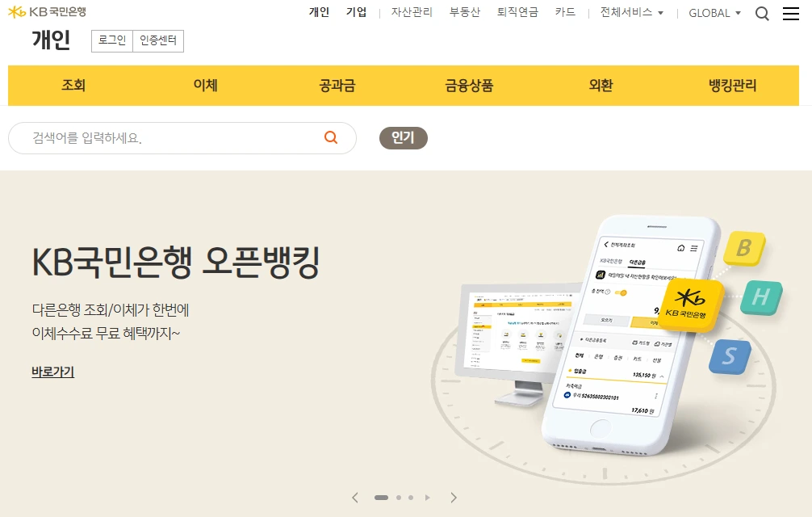Image resolution: width=812 pixels, height=517 pixels.
Task: Open the 퇴직연금 navigation link
Action: point(518,12)
